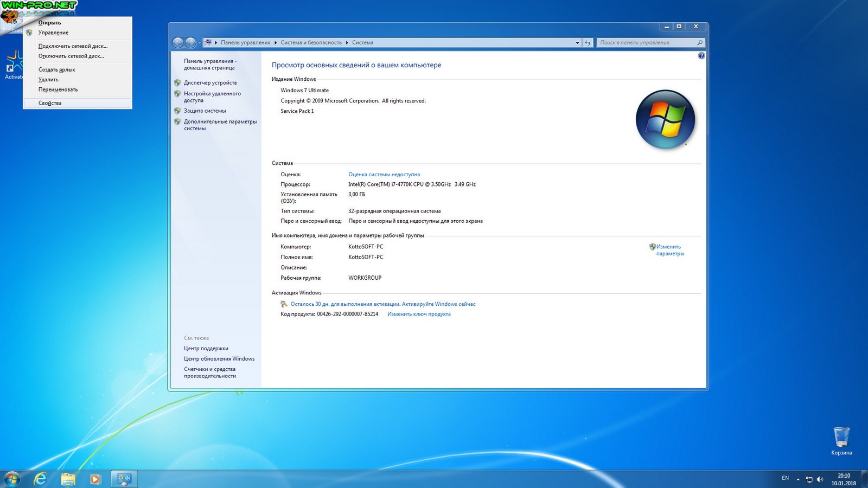Click the Back navigation arrow button
Screen dimensions: 868x488
177,43
